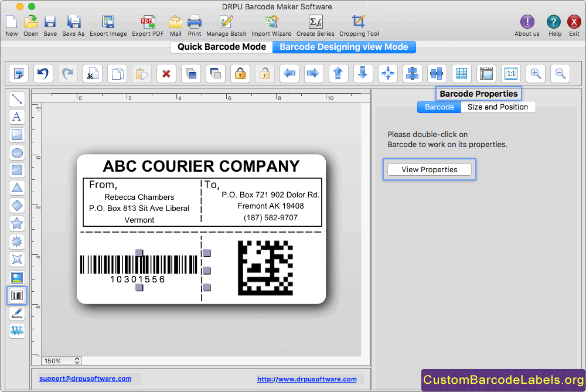Toggle the grid display

tap(462, 73)
